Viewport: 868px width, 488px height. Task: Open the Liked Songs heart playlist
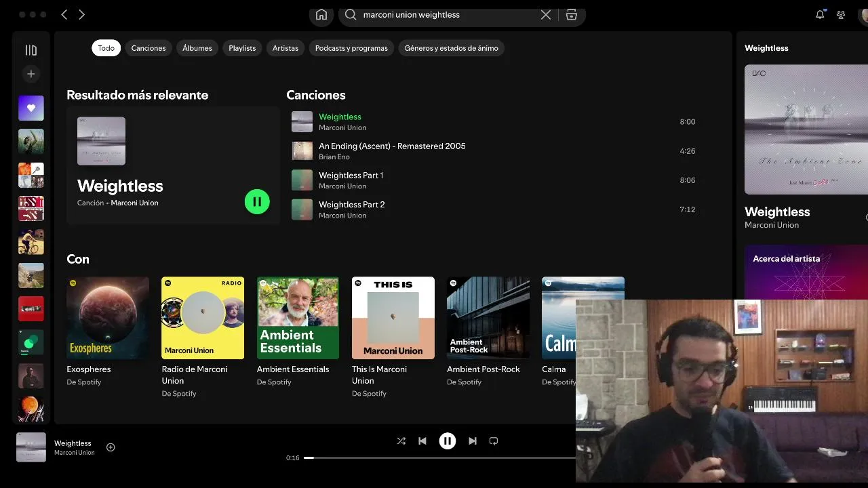click(31, 108)
